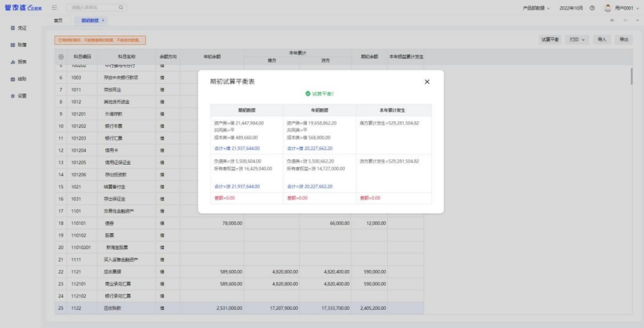
Task: Click the table column settings gear icon
Action: click(61, 56)
